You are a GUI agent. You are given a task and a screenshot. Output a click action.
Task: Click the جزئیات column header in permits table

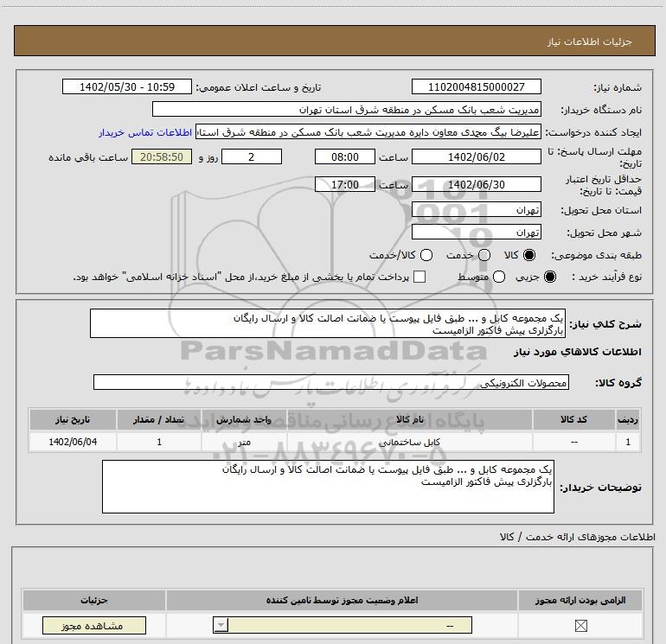point(94,600)
